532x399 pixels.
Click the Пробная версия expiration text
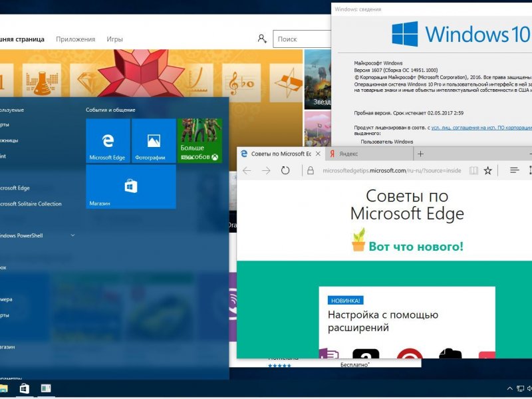point(408,113)
